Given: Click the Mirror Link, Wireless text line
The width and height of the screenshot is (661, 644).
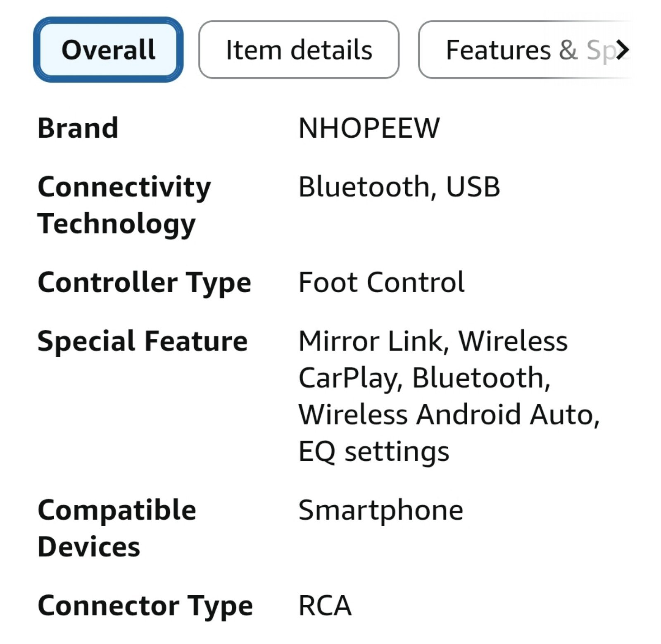Looking at the screenshot, I should (x=433, y=342).
